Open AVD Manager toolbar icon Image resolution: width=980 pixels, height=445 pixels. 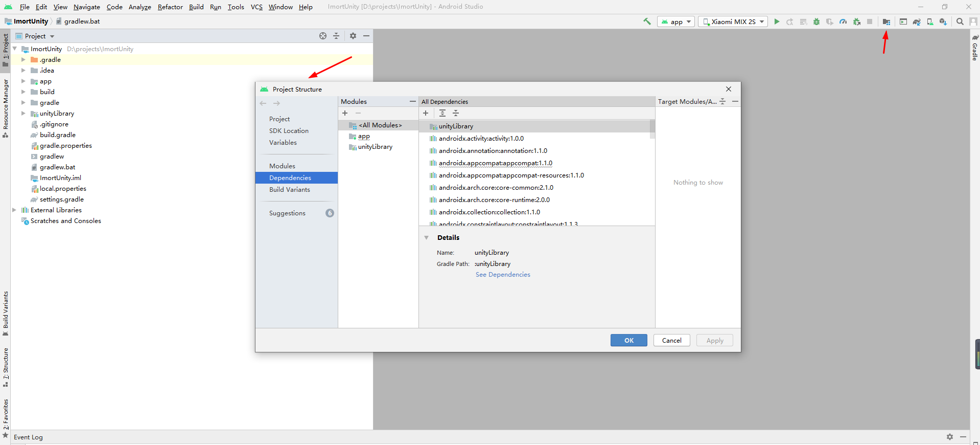[x=930, y=21]
